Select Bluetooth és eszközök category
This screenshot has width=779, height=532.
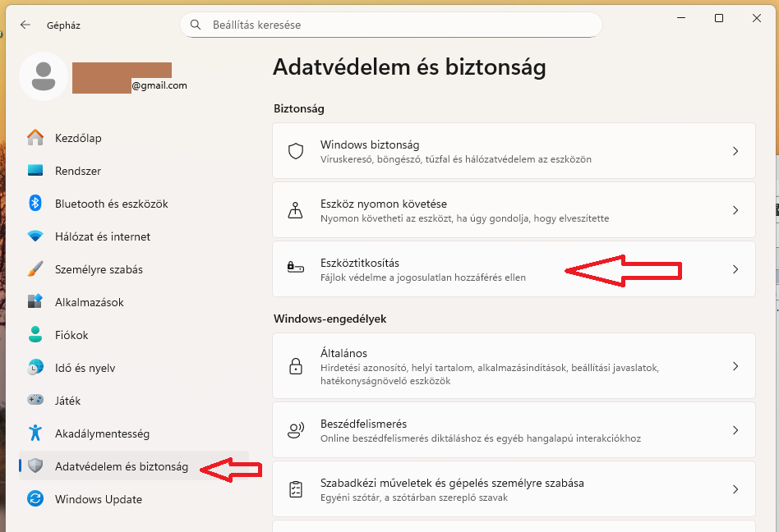pyautogui.click(x=134, y=204)
